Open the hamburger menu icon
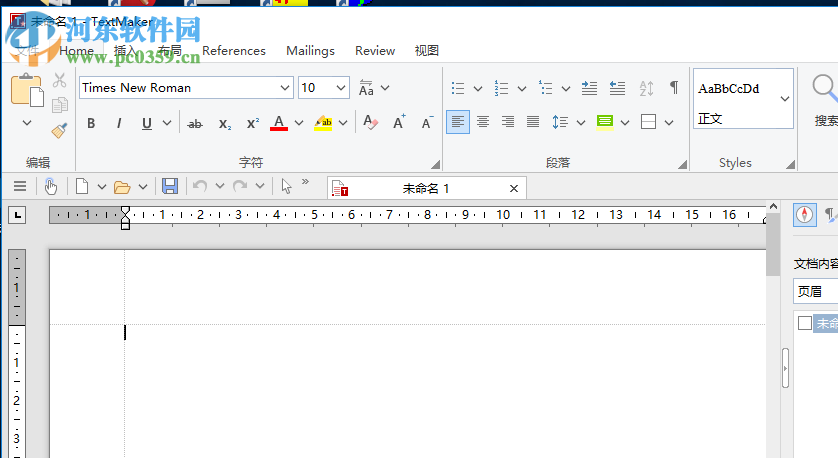This screenshot has height=458, width=838. tap(20, 186)
